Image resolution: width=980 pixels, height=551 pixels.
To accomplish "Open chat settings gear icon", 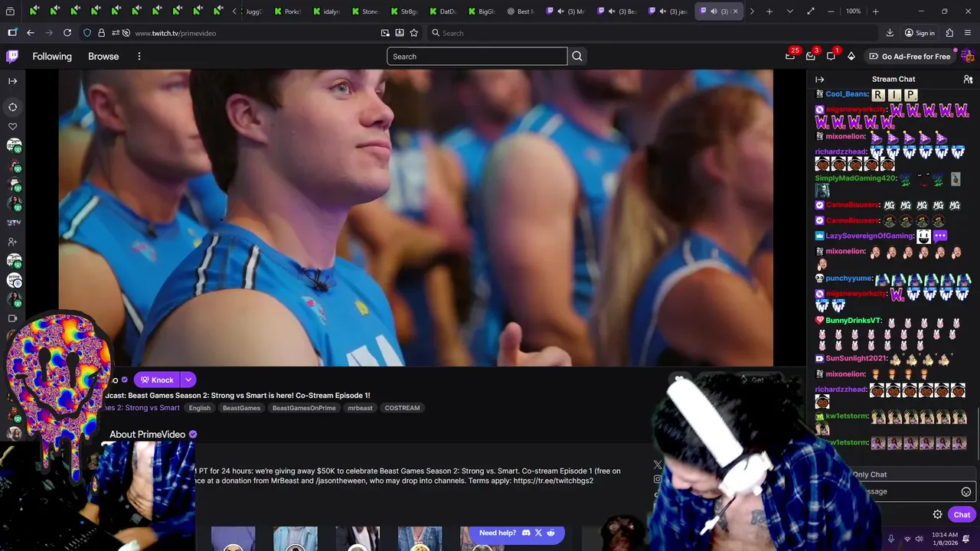I will tap(937, 514).
